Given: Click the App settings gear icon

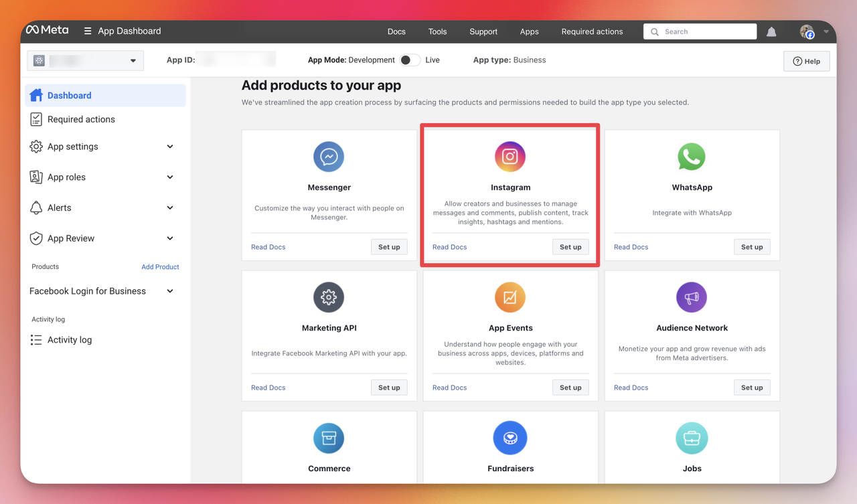Looking at the screenshot, I should click(36, 147).
